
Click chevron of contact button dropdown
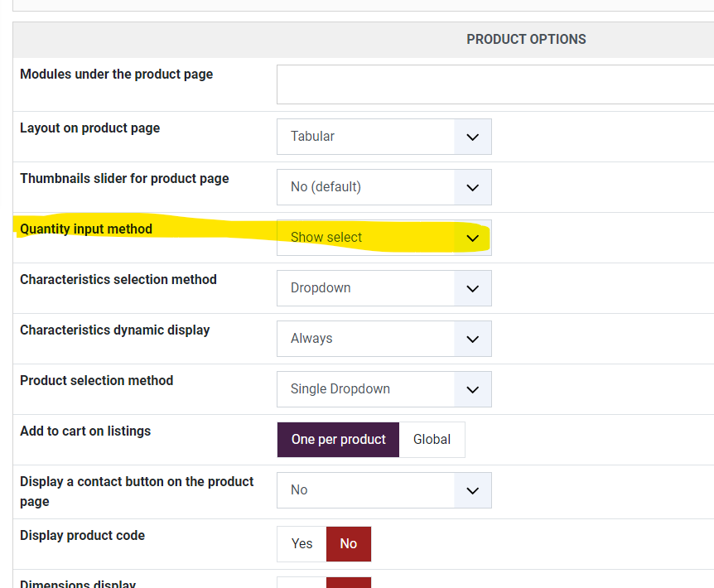click(473, 490)
